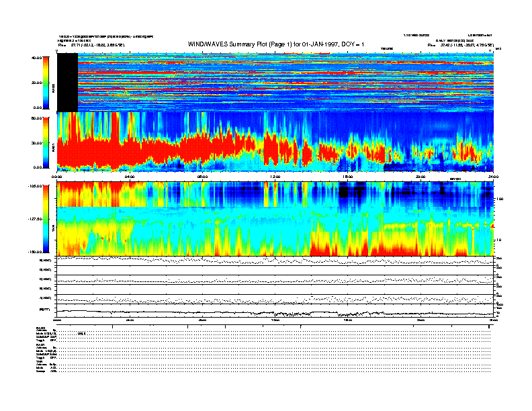Image resolution: width=532 pixels, height=411 pixels.
Task: Click the 30.00 label on middle color scale
Action: pos(37,143)
